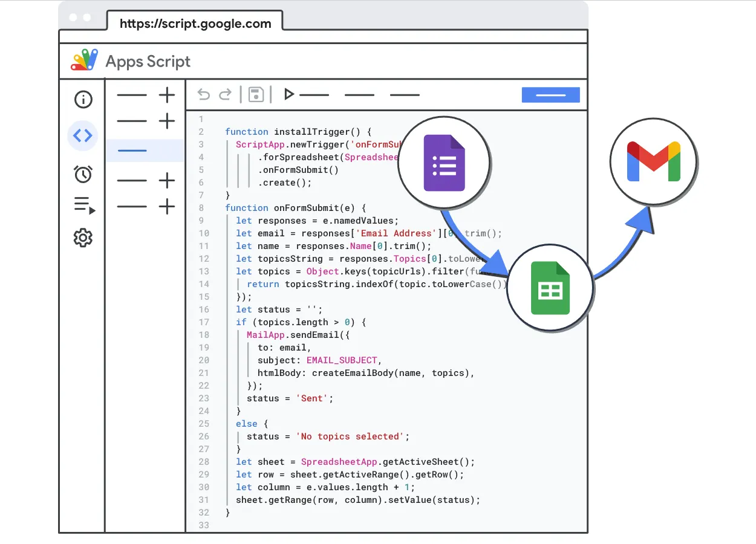Screen dimensions: 756x544
Task: Select the Editor code brackets icon
Action: 83,135
